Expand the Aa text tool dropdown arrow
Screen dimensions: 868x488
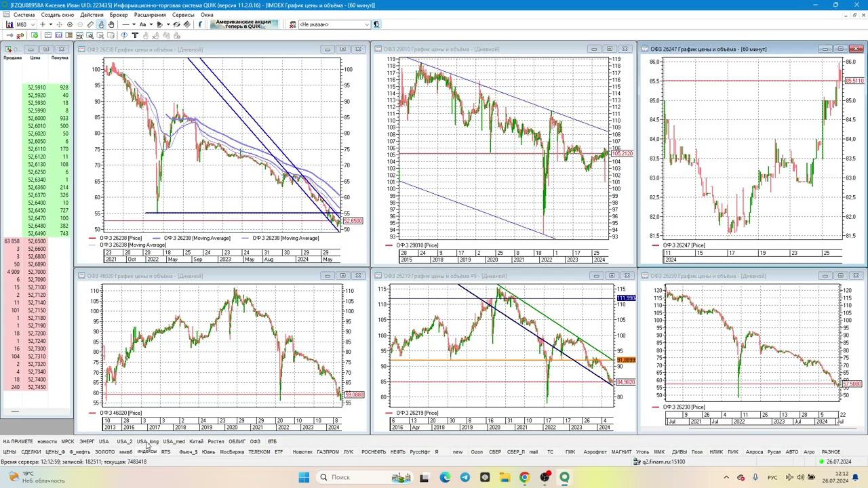[x=151, y=24]
